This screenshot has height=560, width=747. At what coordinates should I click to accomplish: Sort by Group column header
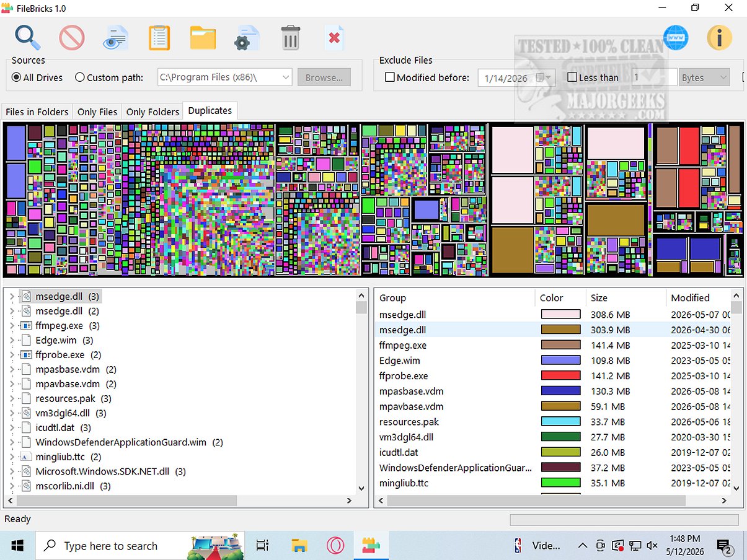pos(455,297)
